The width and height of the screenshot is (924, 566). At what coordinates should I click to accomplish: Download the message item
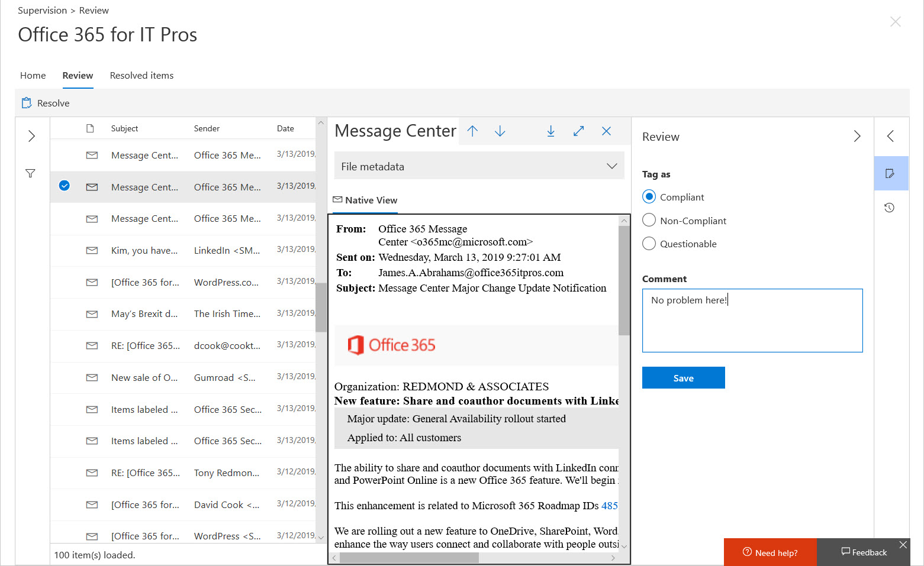coord(550,131)
